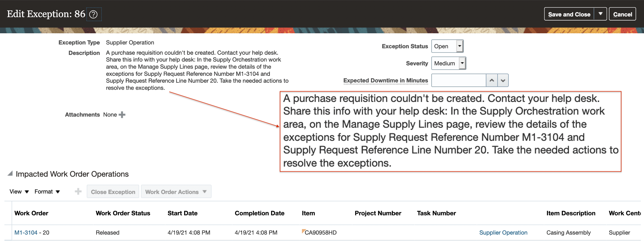Click the Save and Close button
This screenshot has height=243, width=644.
point(569,14)
